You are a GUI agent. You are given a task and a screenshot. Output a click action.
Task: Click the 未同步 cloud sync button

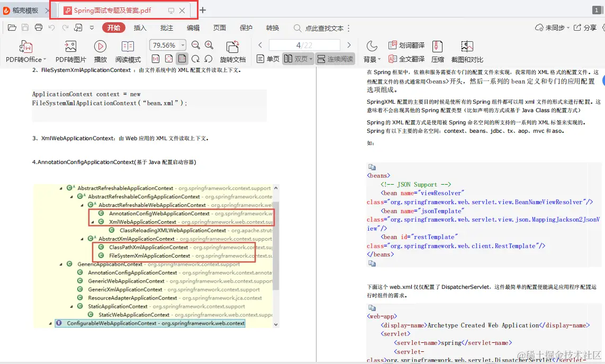pos(550,28)
